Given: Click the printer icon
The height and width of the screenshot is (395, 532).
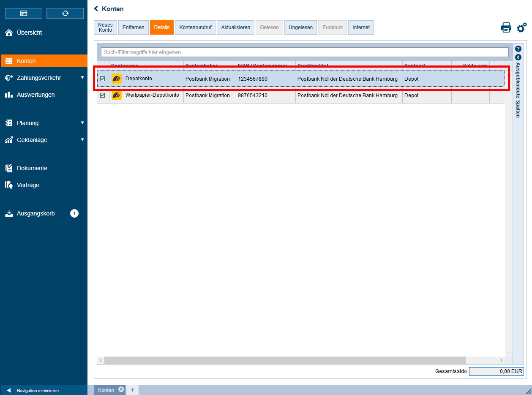Looking at the screenshot, I should (506, 27).
